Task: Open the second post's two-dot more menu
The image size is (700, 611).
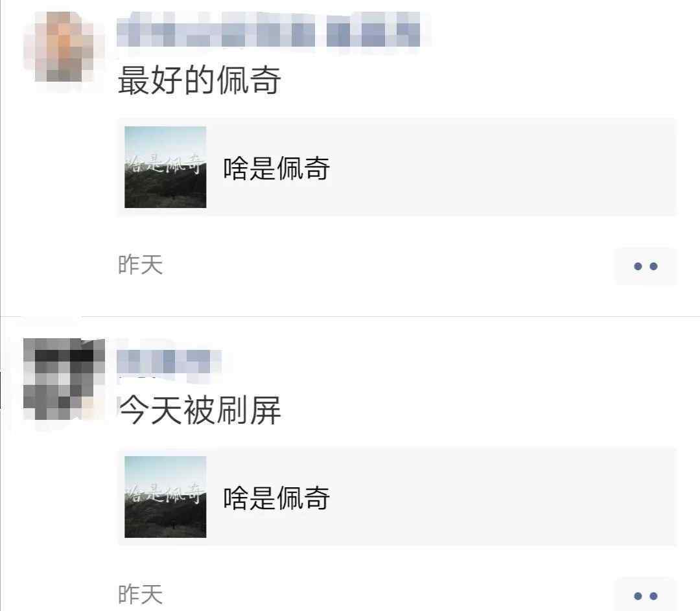Action: [646, 595]
